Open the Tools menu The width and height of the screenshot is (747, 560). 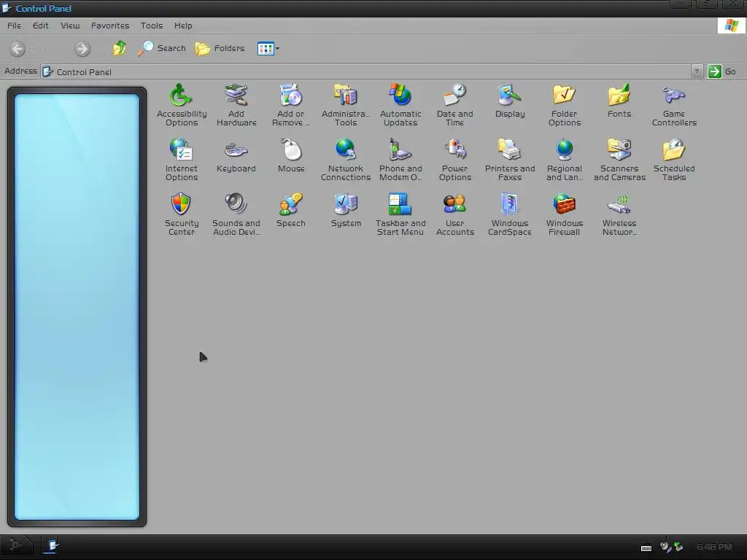[152, 26]
